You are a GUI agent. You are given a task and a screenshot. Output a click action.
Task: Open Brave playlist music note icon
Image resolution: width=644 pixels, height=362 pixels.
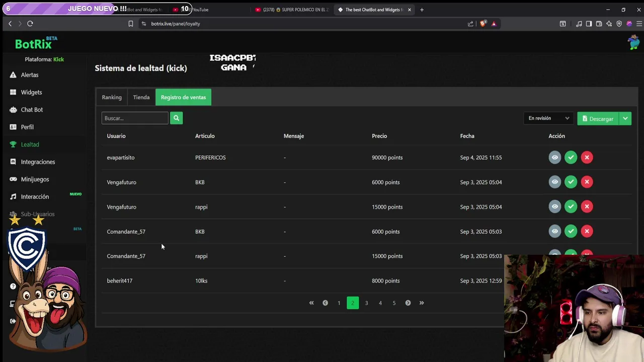(579, 24)
